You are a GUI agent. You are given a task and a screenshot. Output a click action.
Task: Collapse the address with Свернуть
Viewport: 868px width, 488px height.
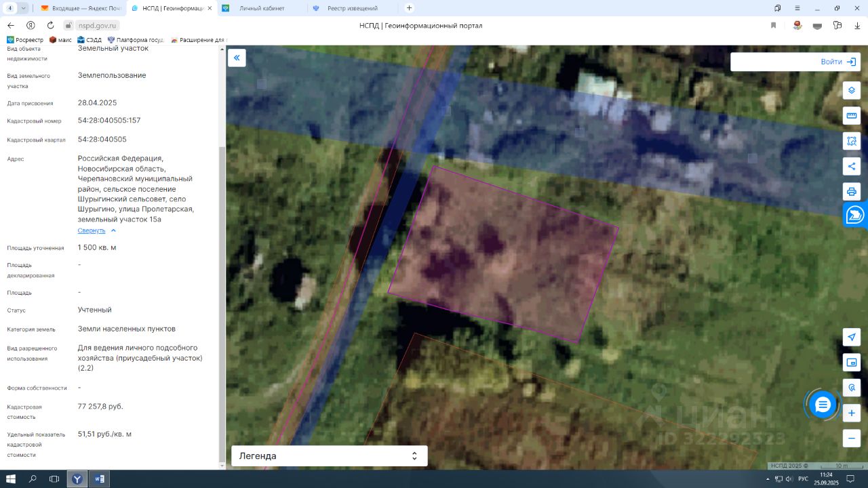click(97, 230)
